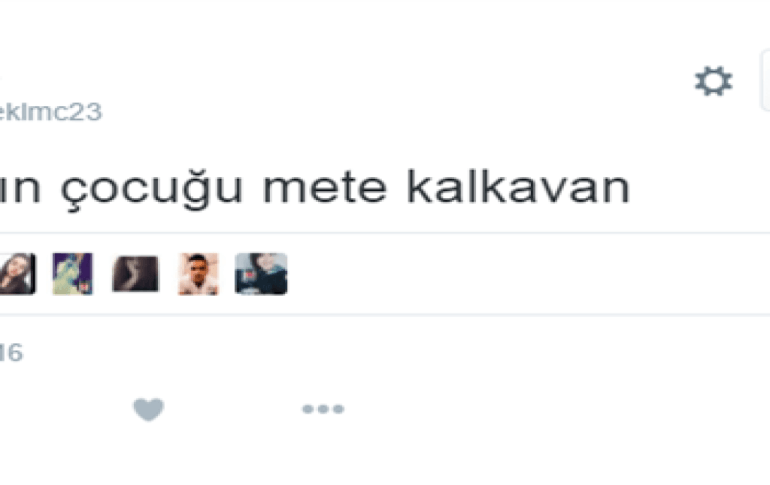Viewport: 770px width, 485px height.
Task: Open the sunglasses man liker avatar
Action: tap(198, 274)
